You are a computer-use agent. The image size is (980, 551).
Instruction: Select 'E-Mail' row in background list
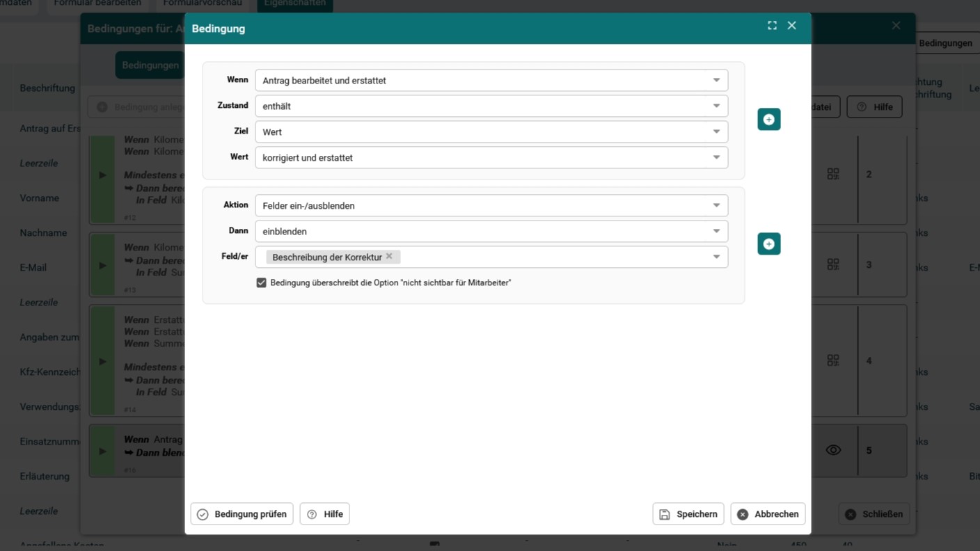point(33,268)
